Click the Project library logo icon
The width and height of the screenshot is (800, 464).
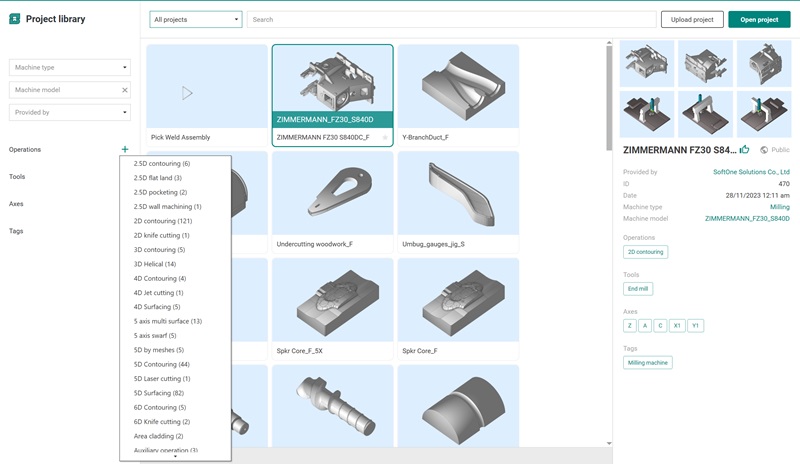(15, 19)
